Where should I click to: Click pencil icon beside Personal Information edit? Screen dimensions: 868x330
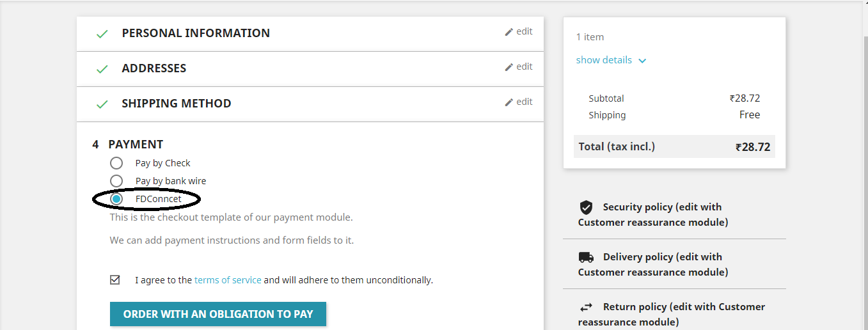509,32
